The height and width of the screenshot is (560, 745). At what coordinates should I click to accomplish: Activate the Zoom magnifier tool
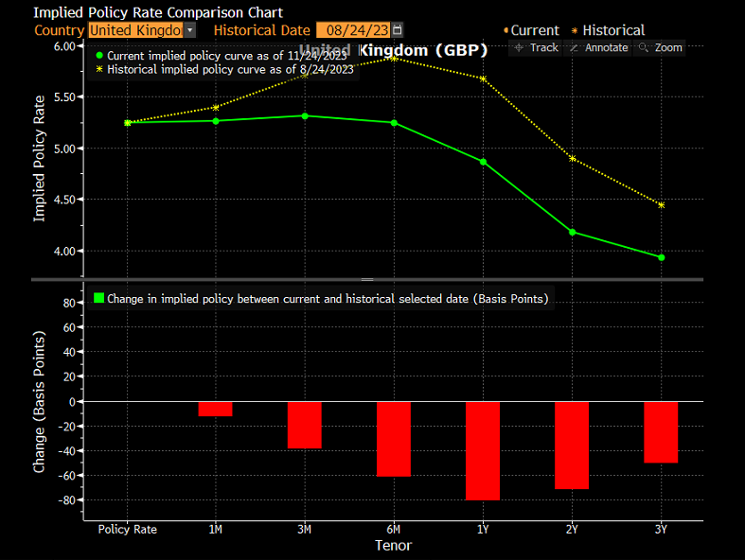point(660,47)
